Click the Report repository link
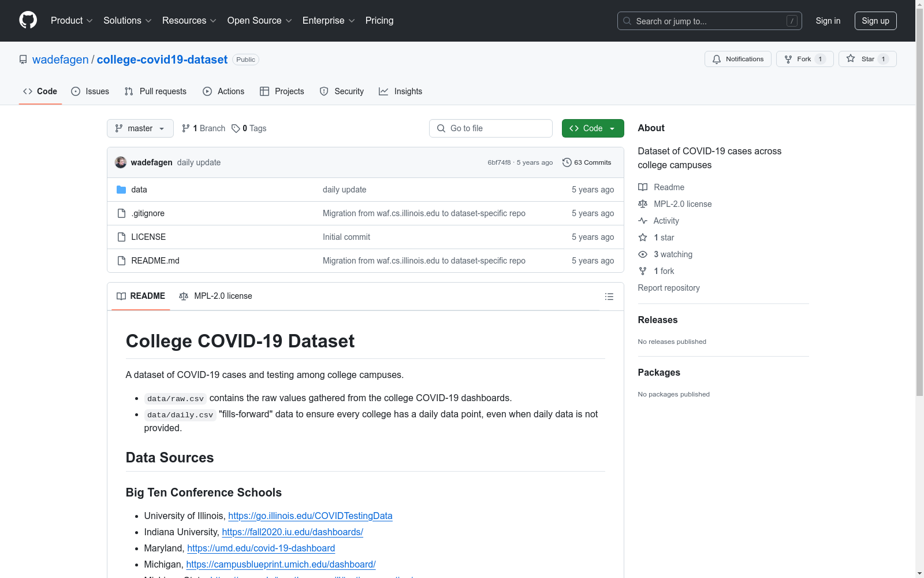This screenshot has width=924, height=578. 669,288
